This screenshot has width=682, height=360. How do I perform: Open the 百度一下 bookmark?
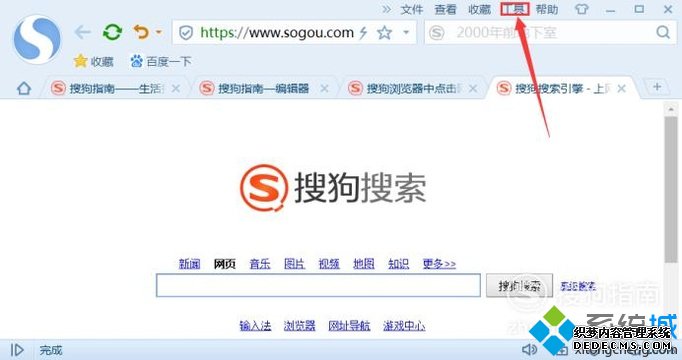(x=160, y=61)
